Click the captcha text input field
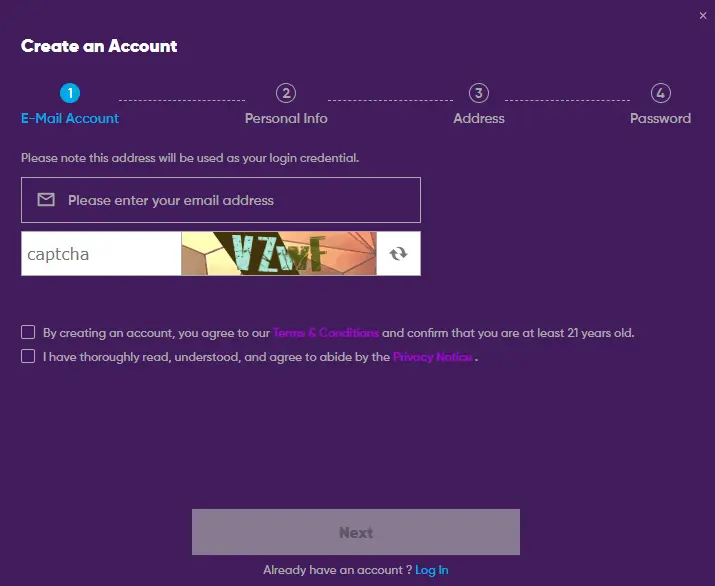This screenshot has height=586, width=715. pos(101,254)
